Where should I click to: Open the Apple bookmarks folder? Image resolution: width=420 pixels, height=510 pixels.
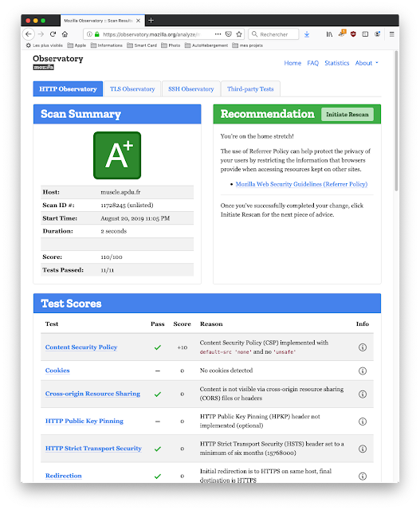[77, 45]
